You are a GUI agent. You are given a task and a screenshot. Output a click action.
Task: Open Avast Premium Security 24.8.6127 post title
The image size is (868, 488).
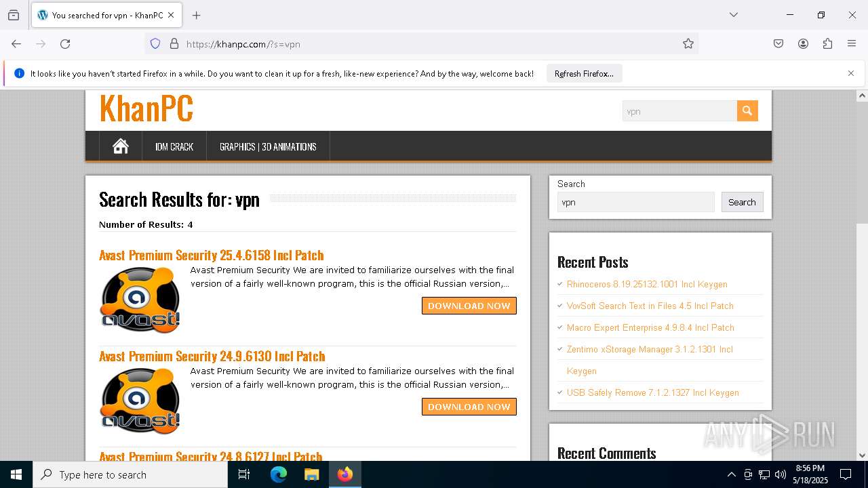(211, 456)
